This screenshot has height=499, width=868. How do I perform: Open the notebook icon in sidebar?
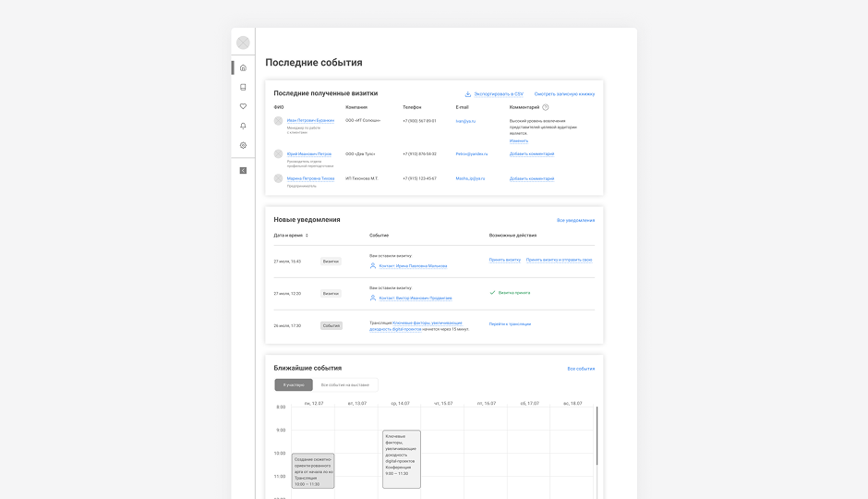pyautogui.click(x=243, y=87)
